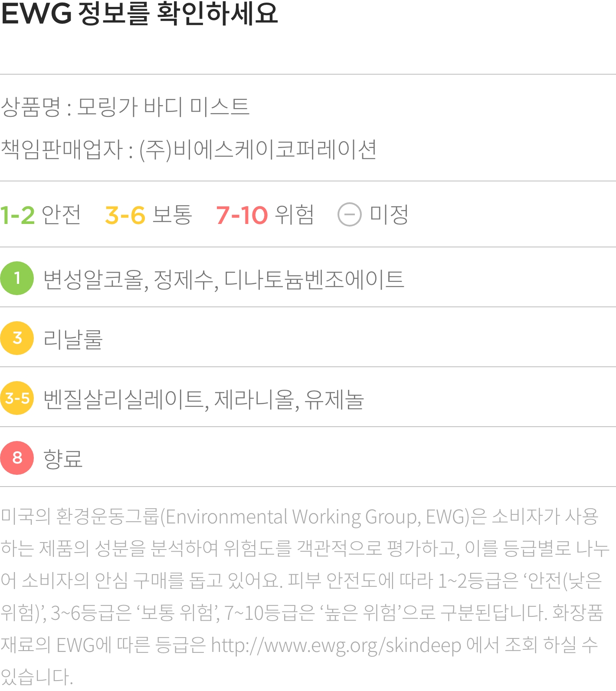This screenshot has width=616, height=691.
Task: Click the 유제놀 ingredient
Action: point(334,399)
